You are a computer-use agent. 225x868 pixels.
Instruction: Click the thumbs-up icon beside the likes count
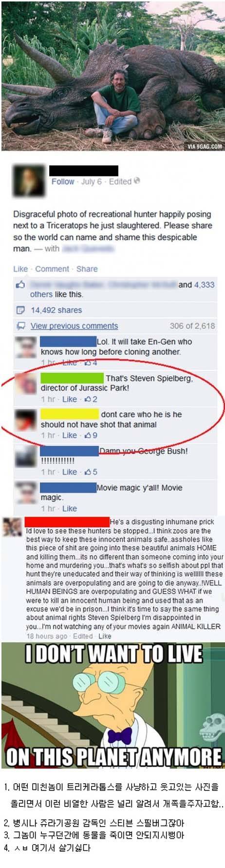pos(20,285)
